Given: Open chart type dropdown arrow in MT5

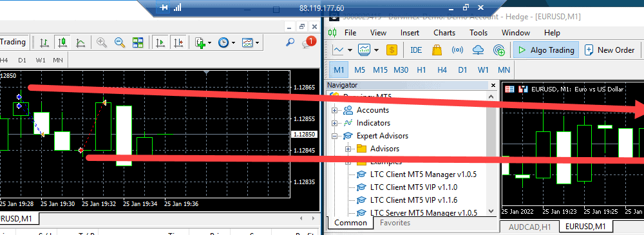Looking at the screenshot, I should click(350, 50).
